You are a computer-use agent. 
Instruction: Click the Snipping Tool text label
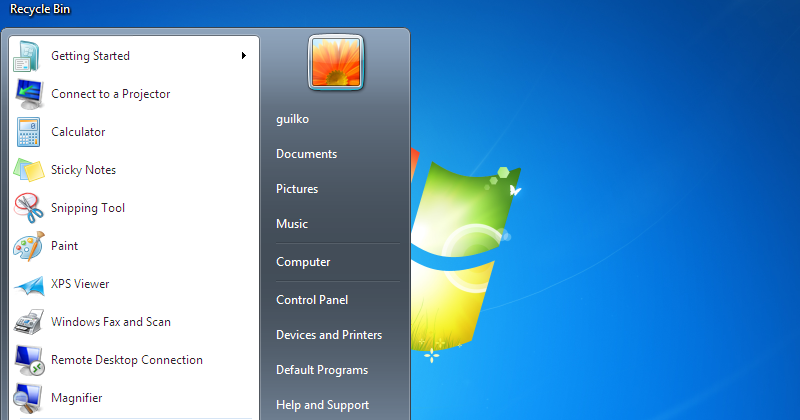(88, 208)
